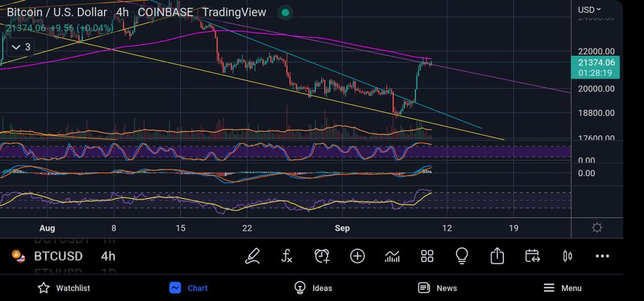Open the drawing tools pencil icon
The width and height of the screenshot is (644, 301).
coord(252,256)
